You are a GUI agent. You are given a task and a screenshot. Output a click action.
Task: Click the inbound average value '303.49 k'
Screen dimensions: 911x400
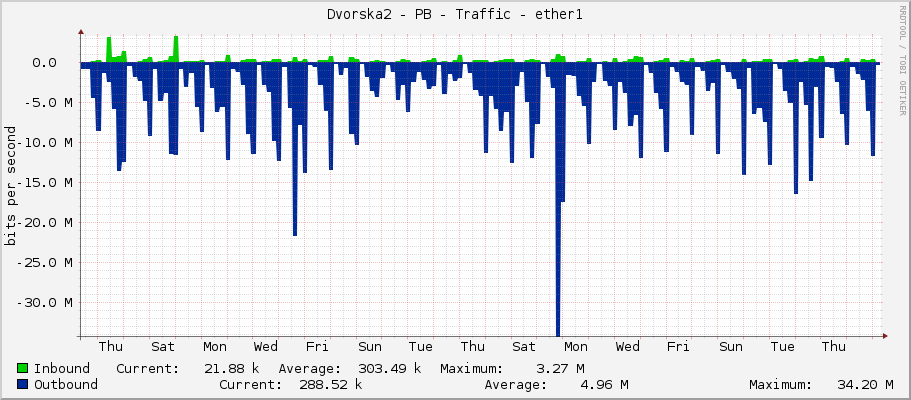[389, 369]
